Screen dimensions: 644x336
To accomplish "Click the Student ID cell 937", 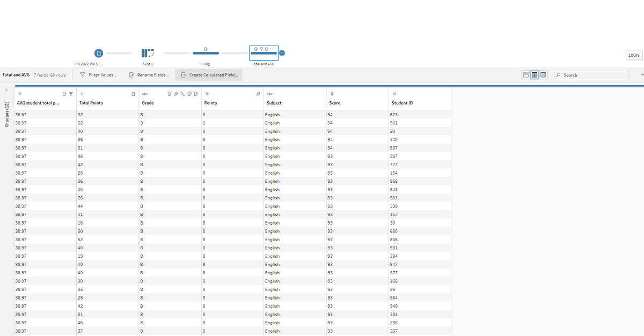I will [420, 148].
